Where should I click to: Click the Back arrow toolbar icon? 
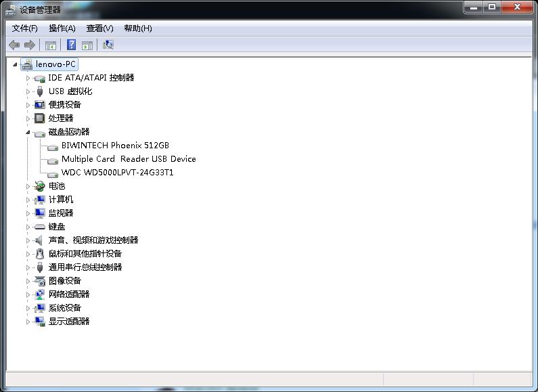pos(14,45)
